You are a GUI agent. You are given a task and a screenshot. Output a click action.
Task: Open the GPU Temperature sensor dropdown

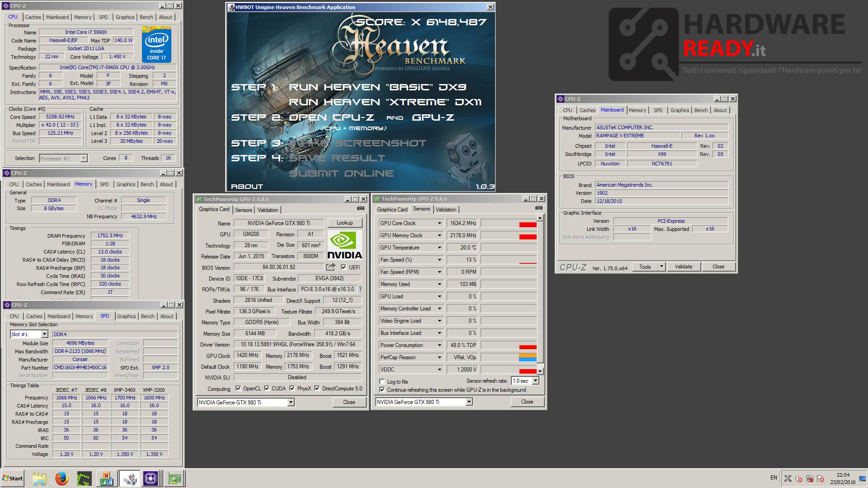click(439, 248)
